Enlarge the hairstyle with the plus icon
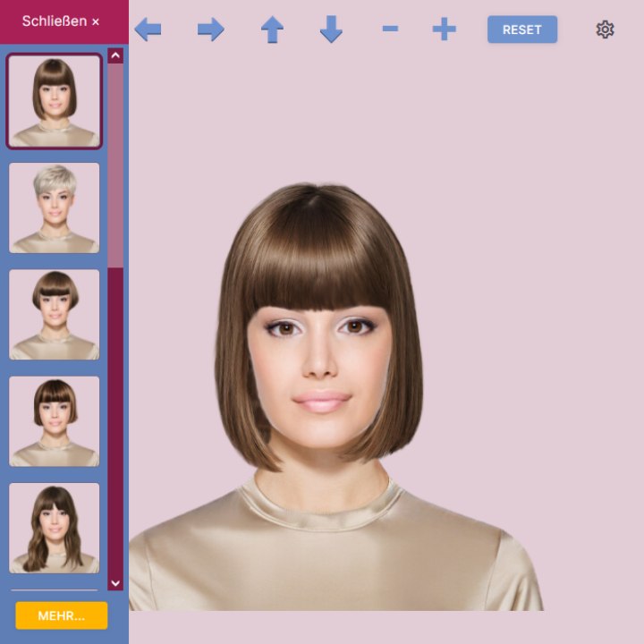Viewport: 644px width, 644px height. coord(444,30)
